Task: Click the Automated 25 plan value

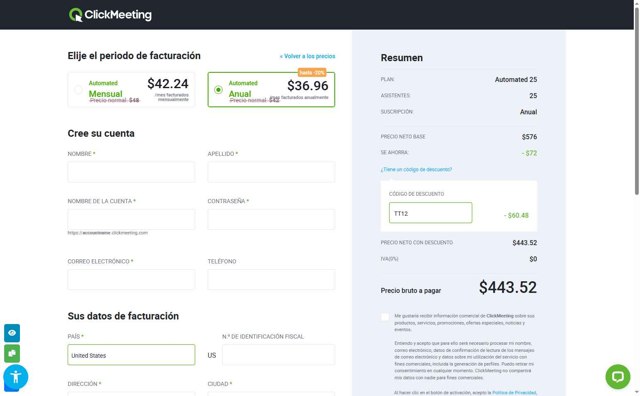Action: point(516,80)
